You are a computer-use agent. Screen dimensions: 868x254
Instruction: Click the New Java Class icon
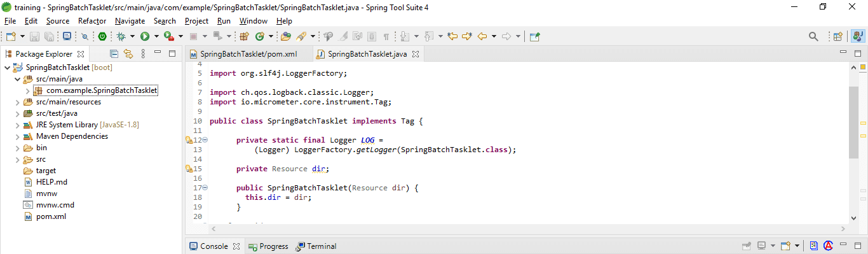tap(259, 36)
